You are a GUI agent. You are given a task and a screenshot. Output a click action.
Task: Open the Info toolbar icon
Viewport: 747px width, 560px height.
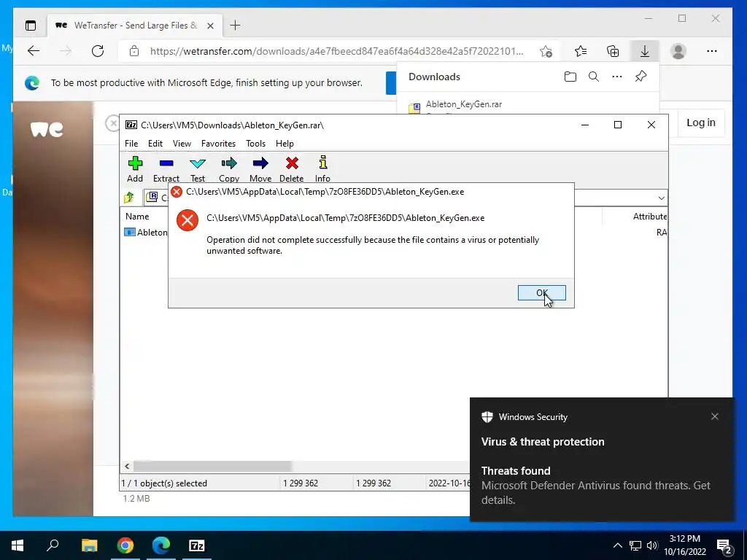click(322, 169)
